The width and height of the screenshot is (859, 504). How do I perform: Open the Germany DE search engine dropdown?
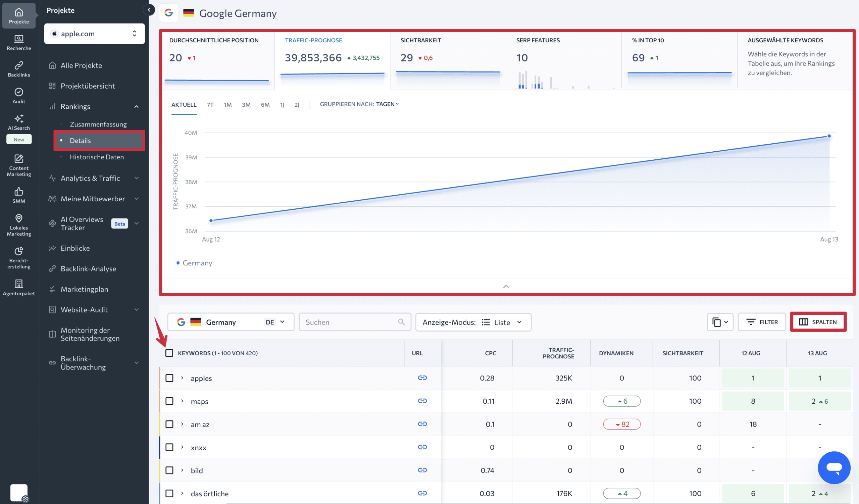231,322
